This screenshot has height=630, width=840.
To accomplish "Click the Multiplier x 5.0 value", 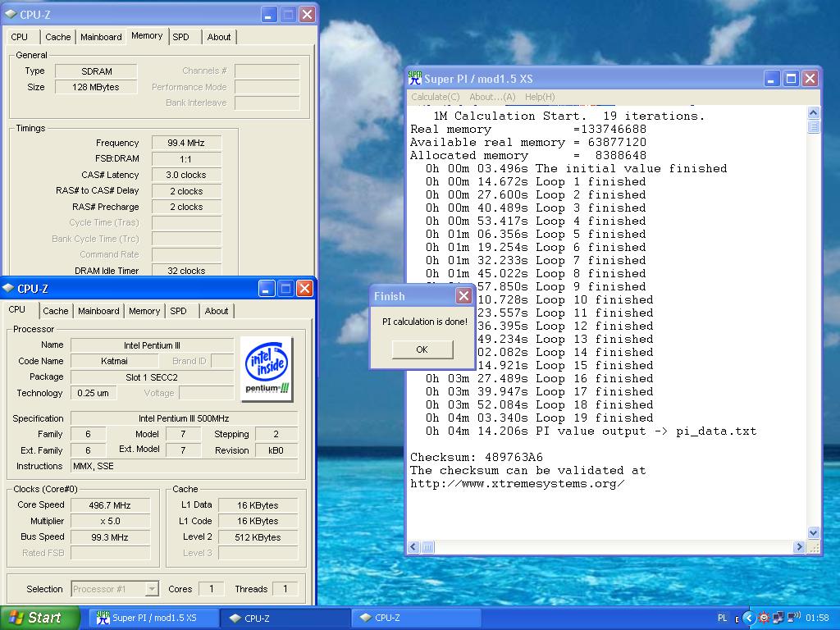I will 111,521.
